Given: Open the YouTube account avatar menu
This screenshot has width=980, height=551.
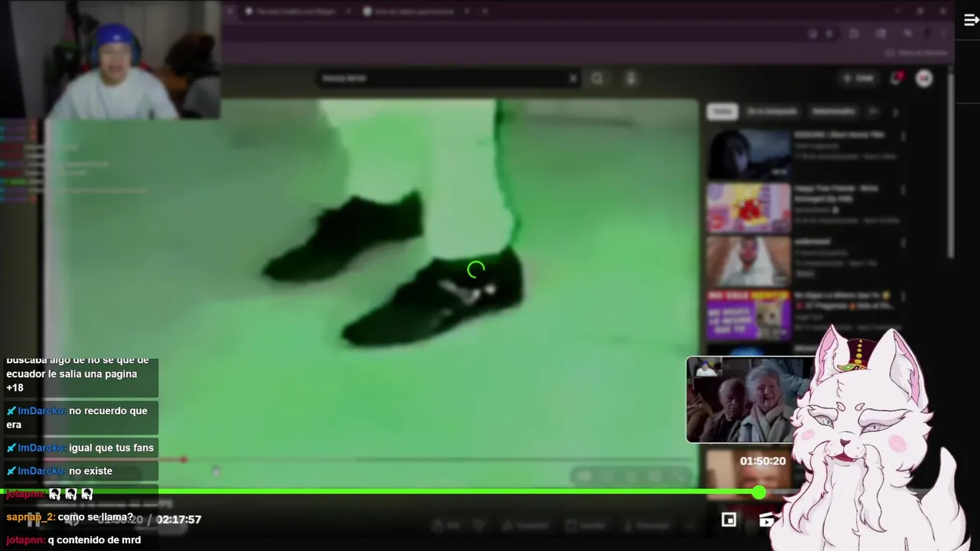Looking at the screenshot, I should point(924,78).
